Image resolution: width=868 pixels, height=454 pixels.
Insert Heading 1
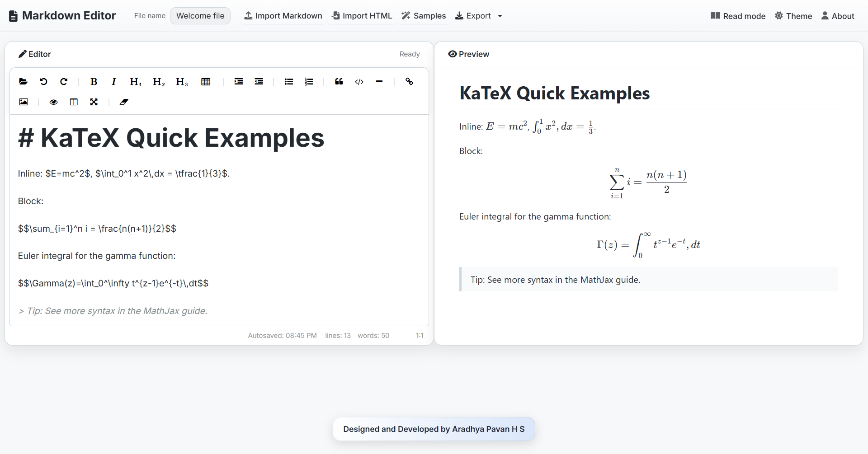pos(136,82)
